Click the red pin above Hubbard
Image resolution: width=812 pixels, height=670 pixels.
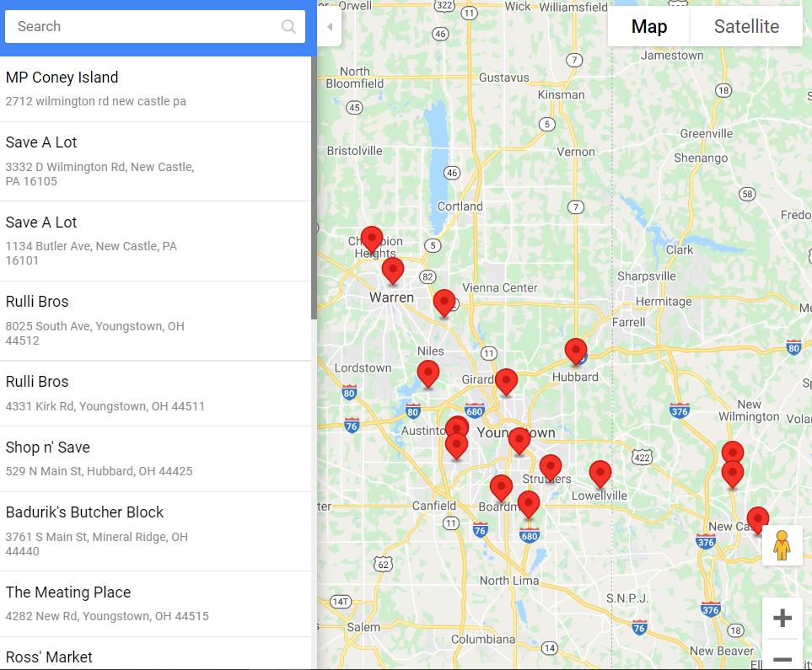tap(575, 351)
